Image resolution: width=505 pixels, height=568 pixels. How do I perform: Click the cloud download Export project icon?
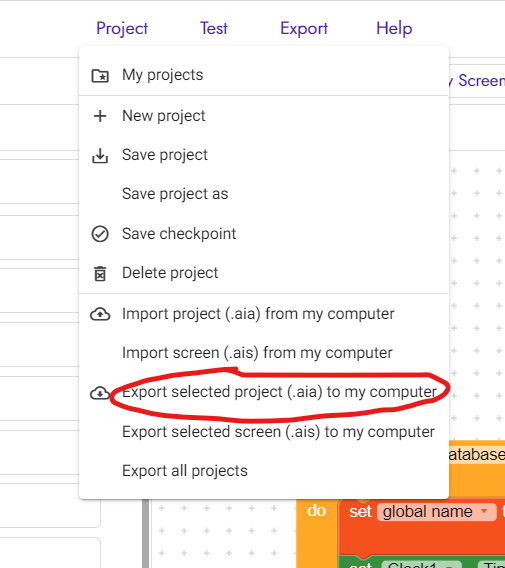coord(99,393)
